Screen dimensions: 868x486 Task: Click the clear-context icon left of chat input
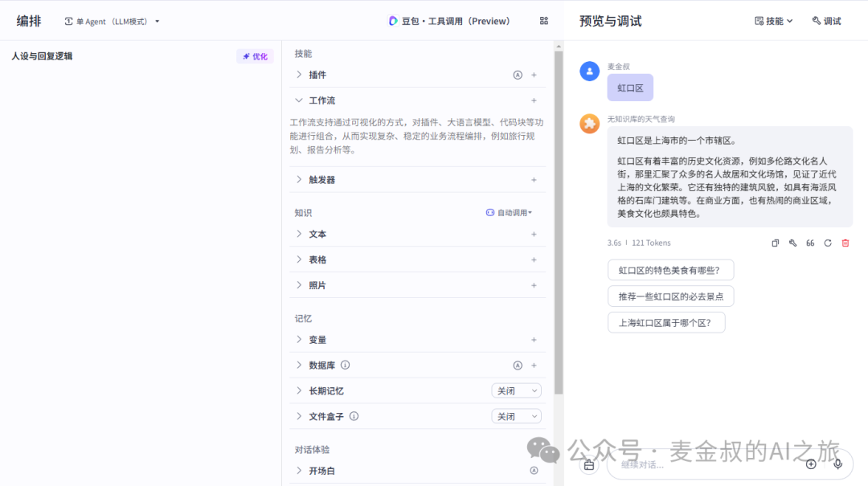click(x=589, y=465)
